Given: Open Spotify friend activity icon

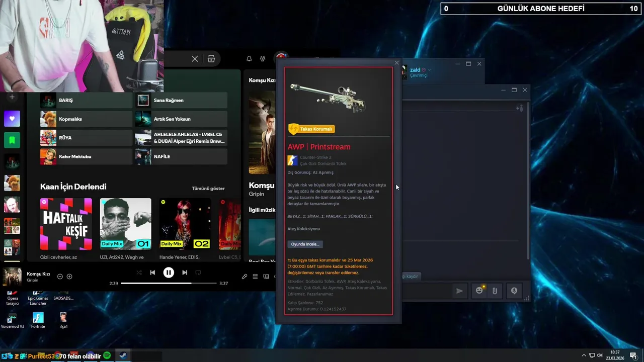Looking at the screenshot, I should [x=263, y=59].
